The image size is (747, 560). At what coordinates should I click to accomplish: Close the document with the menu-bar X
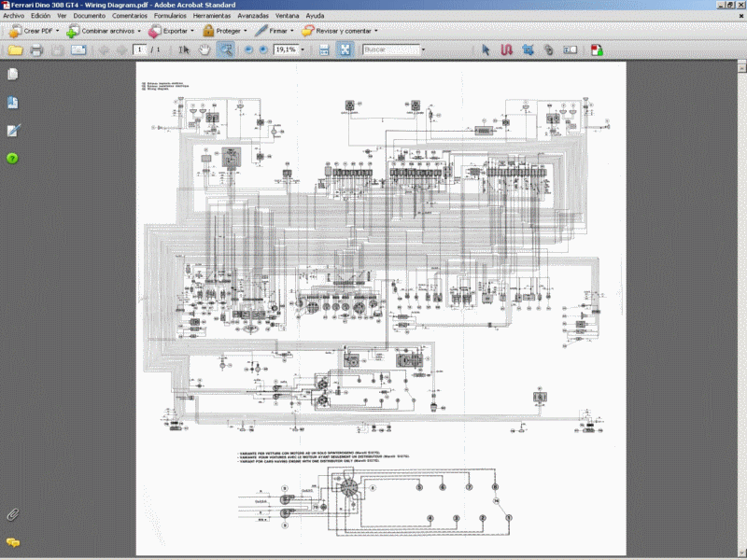(x=741, y=16)
